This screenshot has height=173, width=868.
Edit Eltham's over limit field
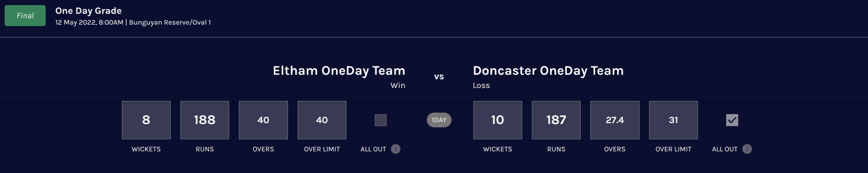tap(322, 120)
